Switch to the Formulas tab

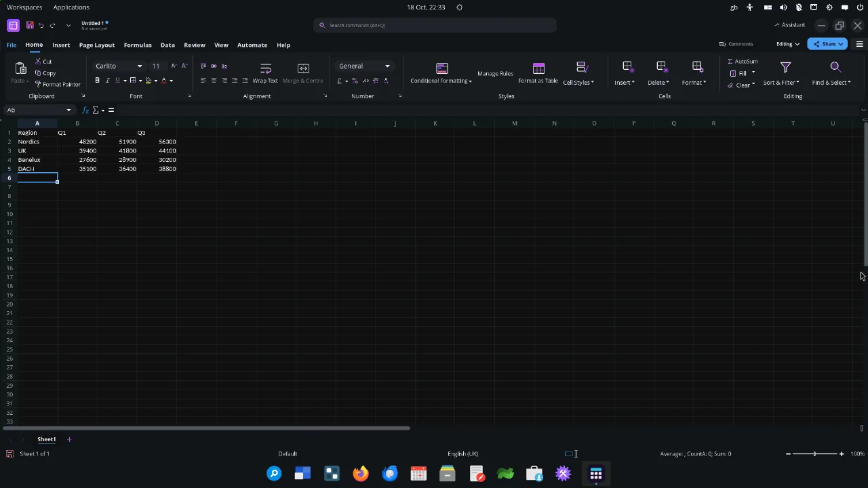[x=138, y=45]
